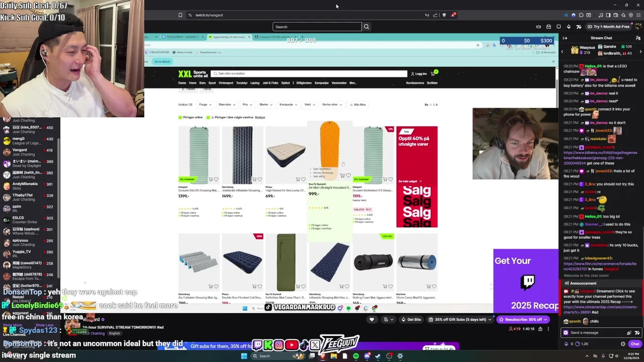This screenshot has height=362, width=644.
Task: Click the share stream icon below video
Action: (x=540, y=329)
